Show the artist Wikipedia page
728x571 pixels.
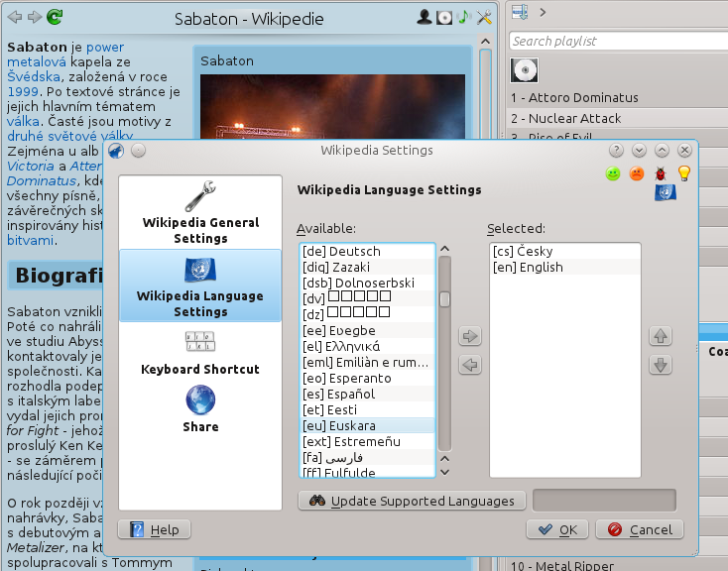coord(424,18)
